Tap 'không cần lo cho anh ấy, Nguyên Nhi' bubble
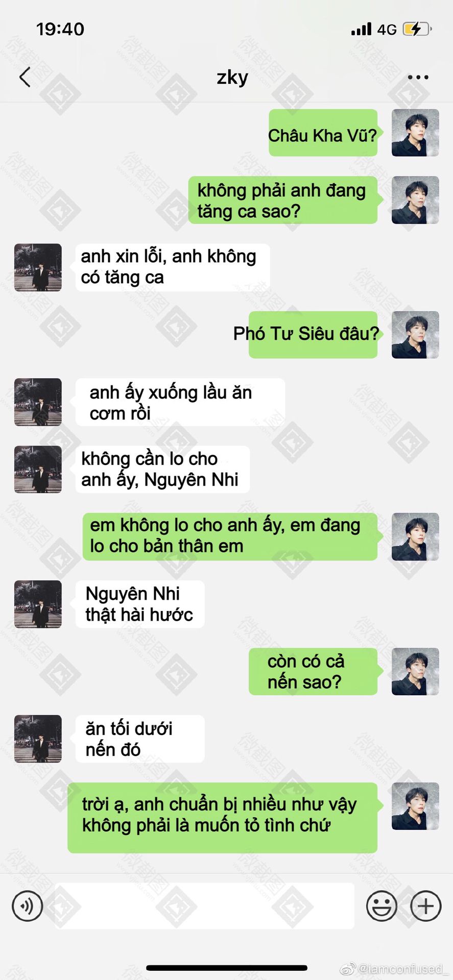Screen dimensions: 453x980 (x=162, y=470)
